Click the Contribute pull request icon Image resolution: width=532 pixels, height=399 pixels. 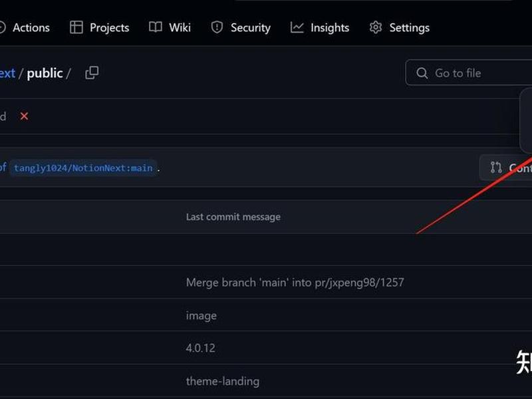click(496, 168)
